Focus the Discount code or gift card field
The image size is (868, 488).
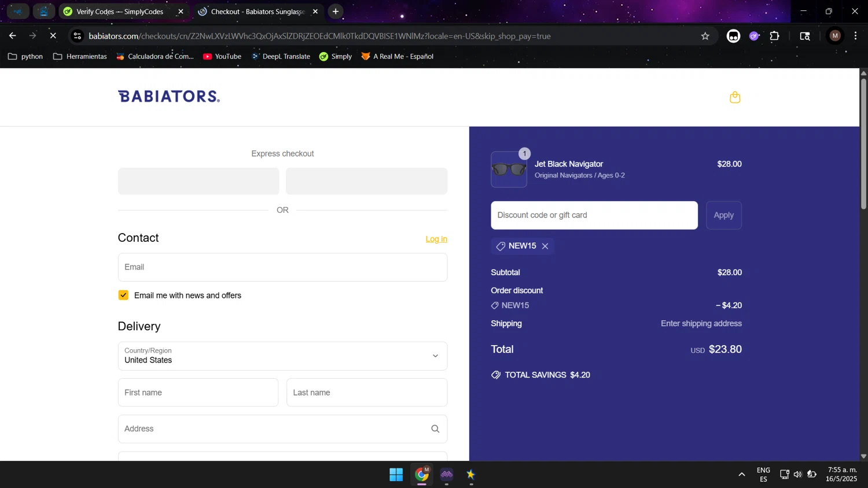[594, 215]
